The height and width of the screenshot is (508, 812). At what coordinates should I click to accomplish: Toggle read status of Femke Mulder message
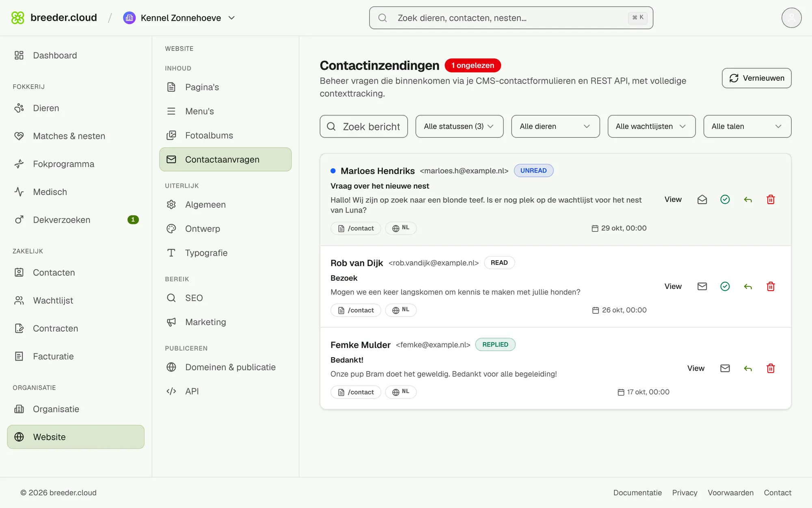pyautogui.click(x=725, y=368)
